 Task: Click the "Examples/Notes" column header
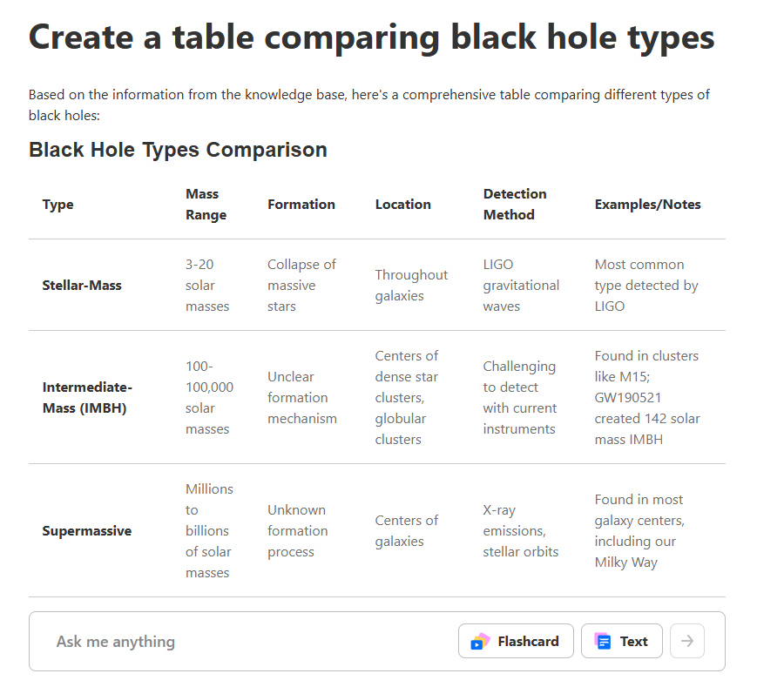(x=647, y=205)
